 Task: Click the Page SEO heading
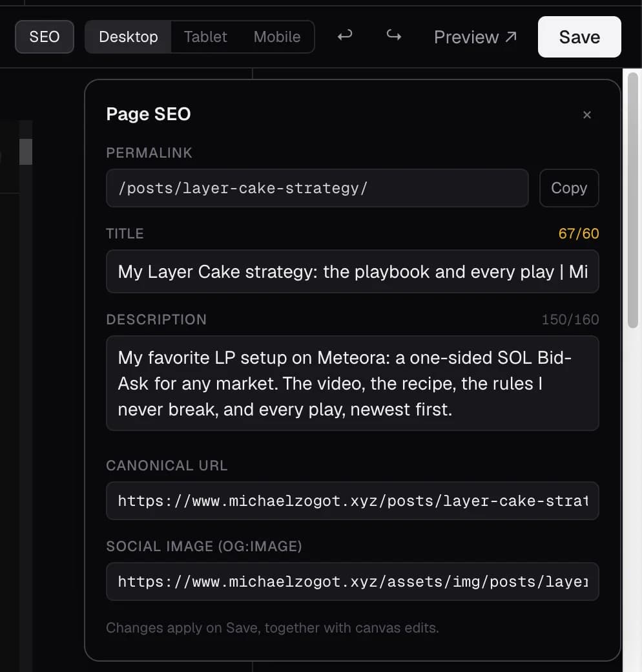(149, 114)
